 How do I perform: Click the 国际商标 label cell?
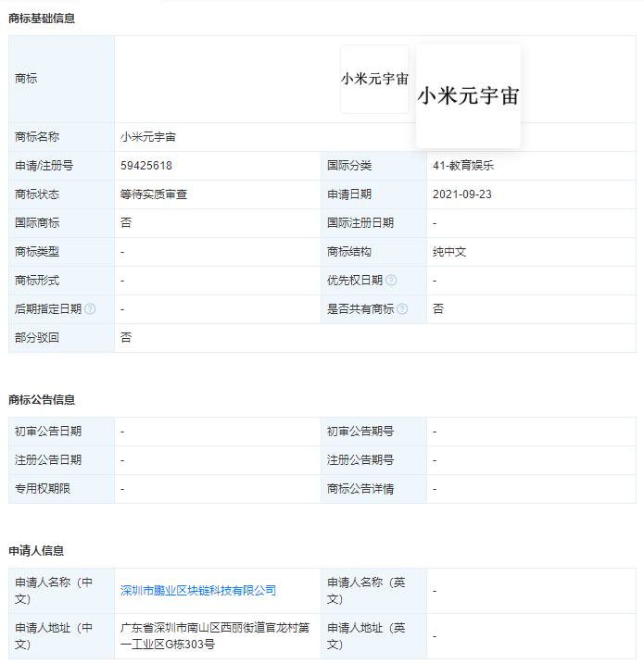61,223
